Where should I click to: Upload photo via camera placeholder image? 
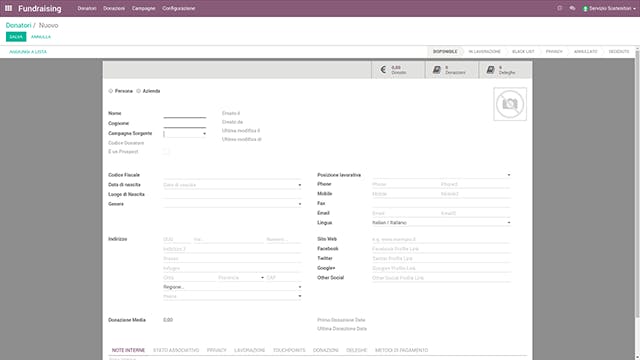[x=510, y=104]
